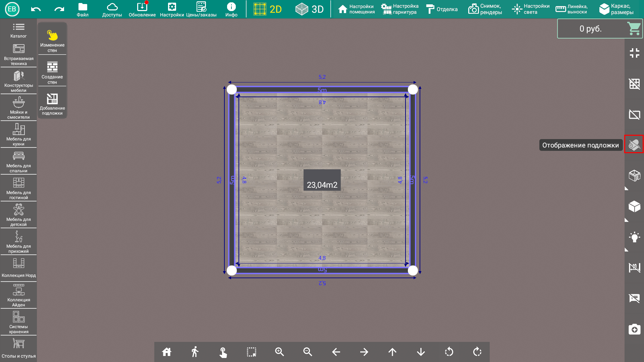Open the Инфо menu
Screen dimensions: 644x362
231,9
